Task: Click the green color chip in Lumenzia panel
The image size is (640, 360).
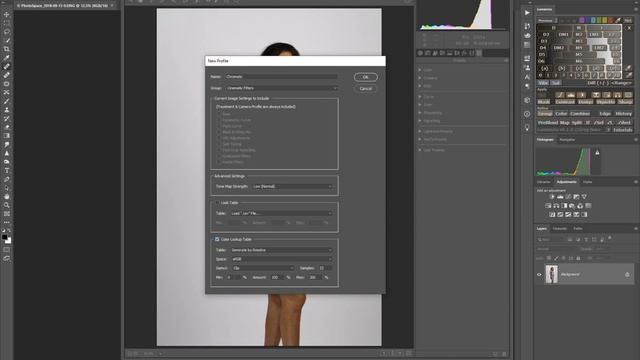Action: pyautogui.click(x=598, y=20)
